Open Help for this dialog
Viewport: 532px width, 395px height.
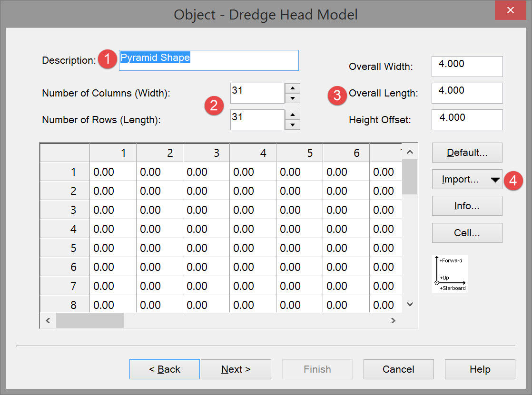pos(480,369)
